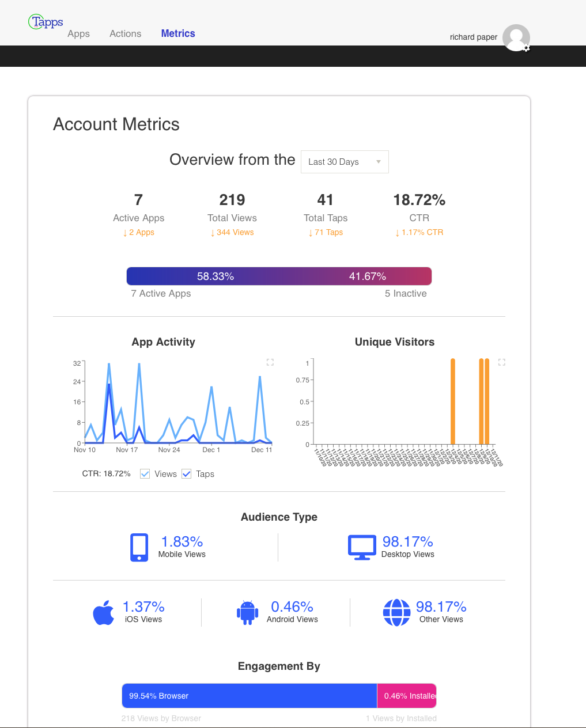The height and width of the screenshot is (728, 586).
Task: Switch to the Actions tab
Action: (x=125, y=33)
